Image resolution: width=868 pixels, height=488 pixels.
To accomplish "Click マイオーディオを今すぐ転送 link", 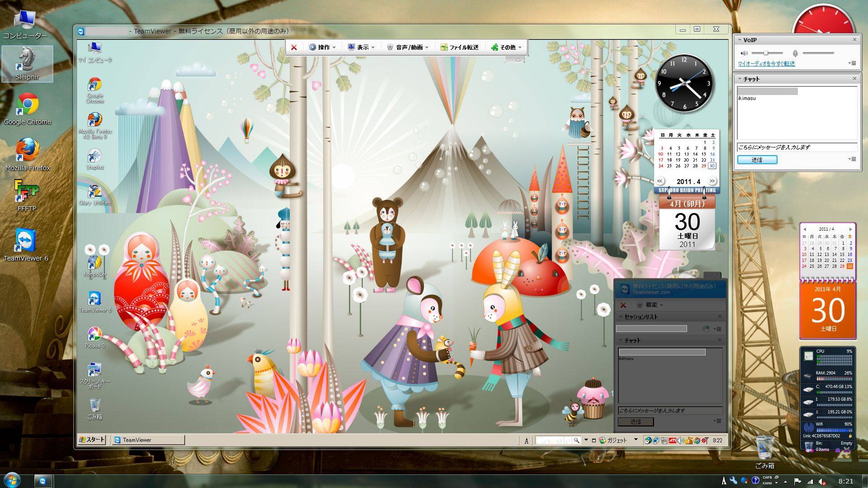I will (x=766, y=64).
